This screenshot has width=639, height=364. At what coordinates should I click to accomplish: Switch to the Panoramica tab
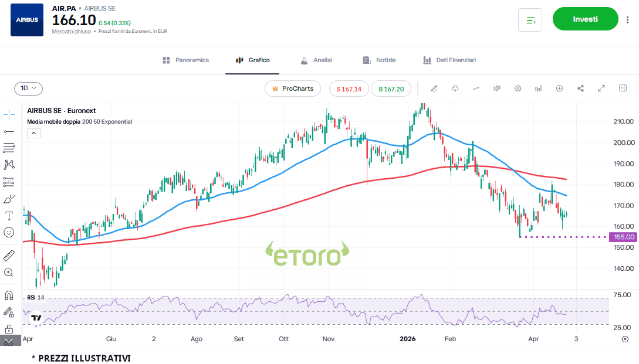pyautogui.click(x=185, y=60)
